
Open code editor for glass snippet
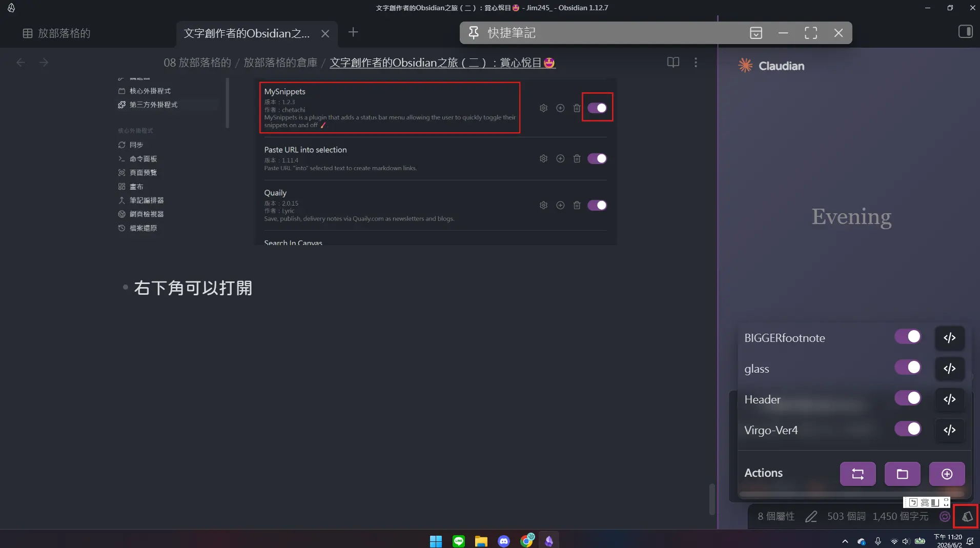point(949,369)
